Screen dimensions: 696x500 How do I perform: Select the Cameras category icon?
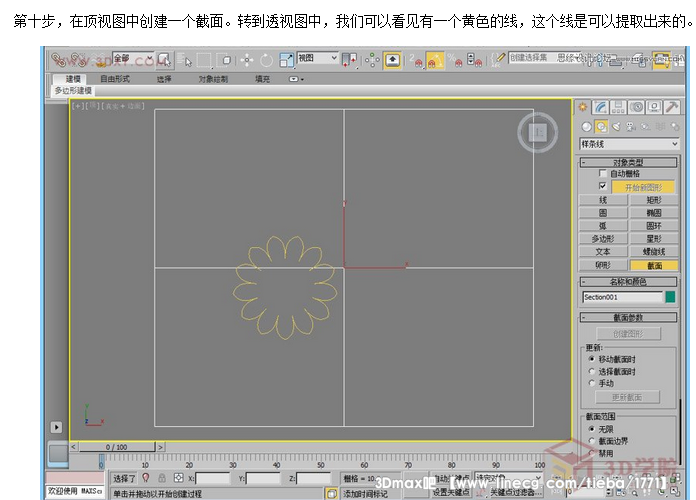pyautogui.click(x=631, y=127)
